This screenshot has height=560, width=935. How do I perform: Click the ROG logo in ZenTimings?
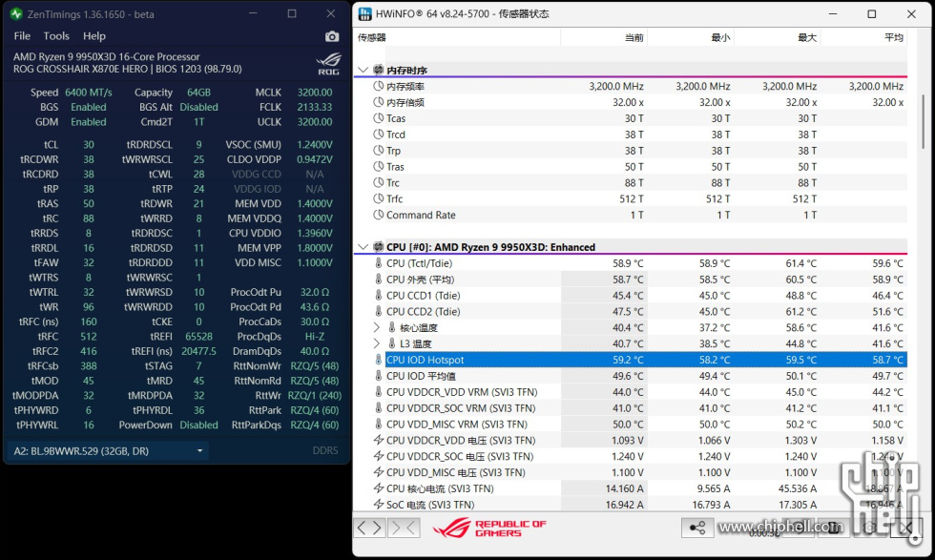pyautogui.click(x=328, y=63)
